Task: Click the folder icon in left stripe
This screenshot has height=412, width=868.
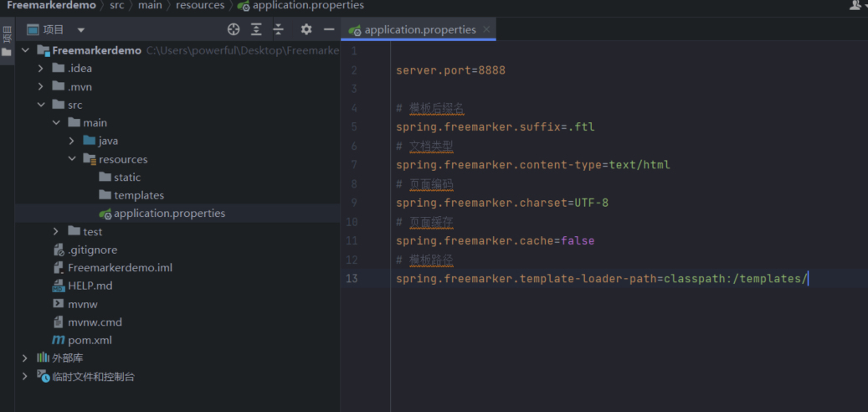Action: (7, 53)
